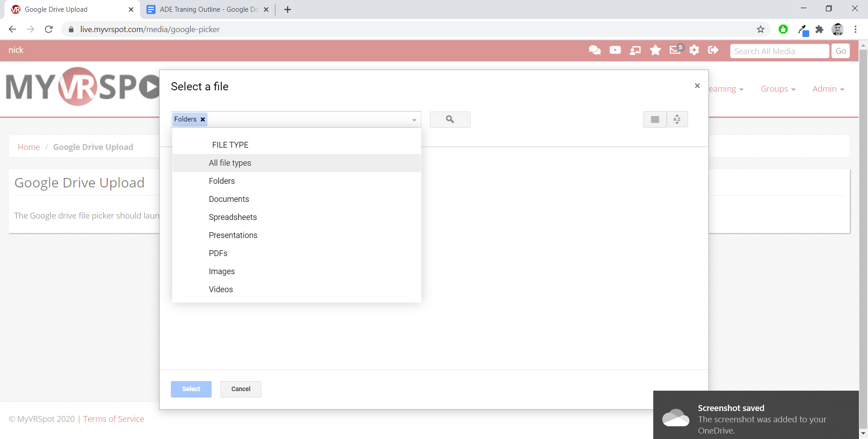Go back to the previous page
868x439 pixels.
(12, 29)
